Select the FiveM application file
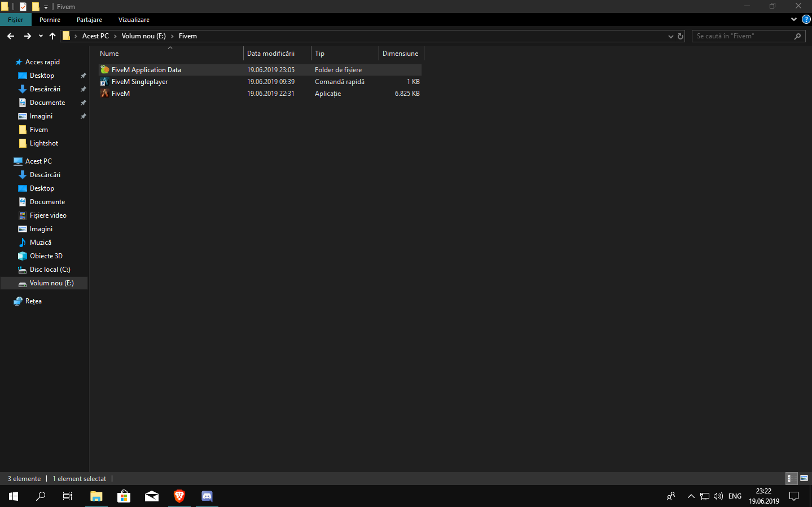The image size is (812, 507). 260,94
